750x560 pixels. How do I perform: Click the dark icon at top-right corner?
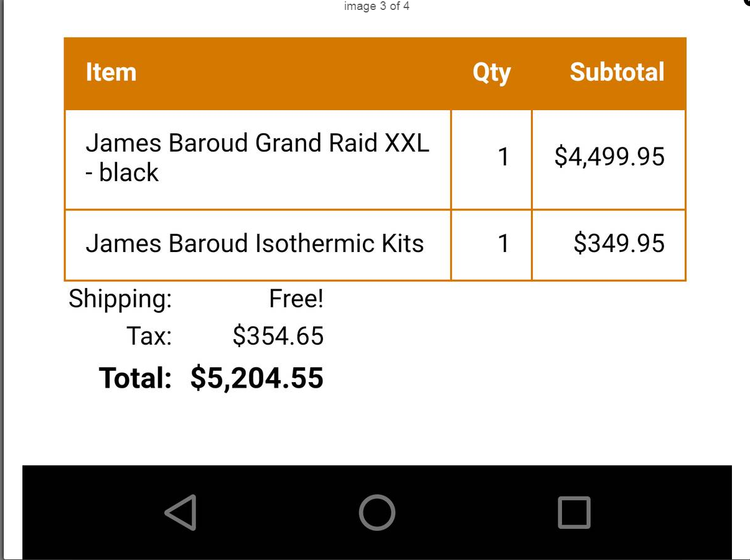coord(747,2)
